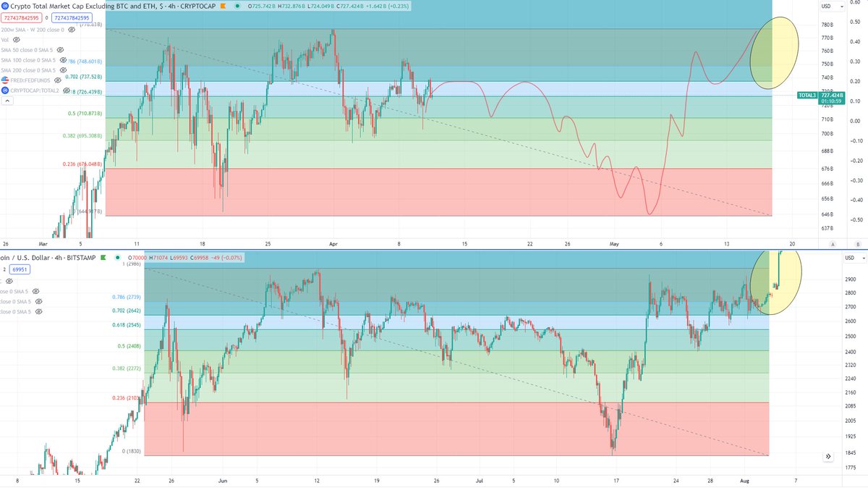Click the orange flag icon beside CRYPTOCAP

pos(224,6)
